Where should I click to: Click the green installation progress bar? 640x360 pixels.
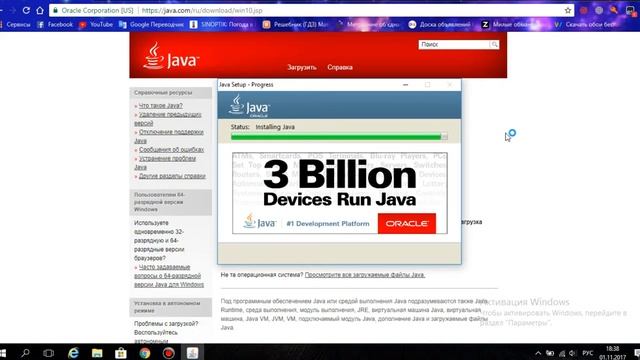[339, 137]
